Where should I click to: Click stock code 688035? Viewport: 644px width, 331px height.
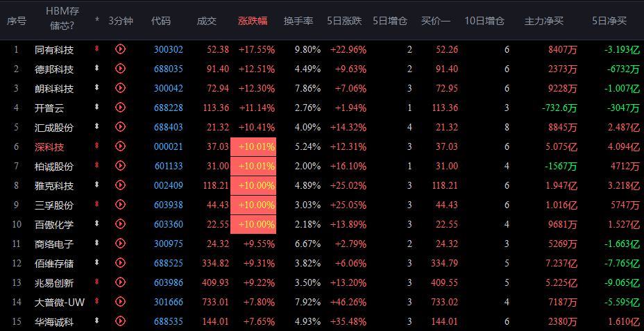169,69
